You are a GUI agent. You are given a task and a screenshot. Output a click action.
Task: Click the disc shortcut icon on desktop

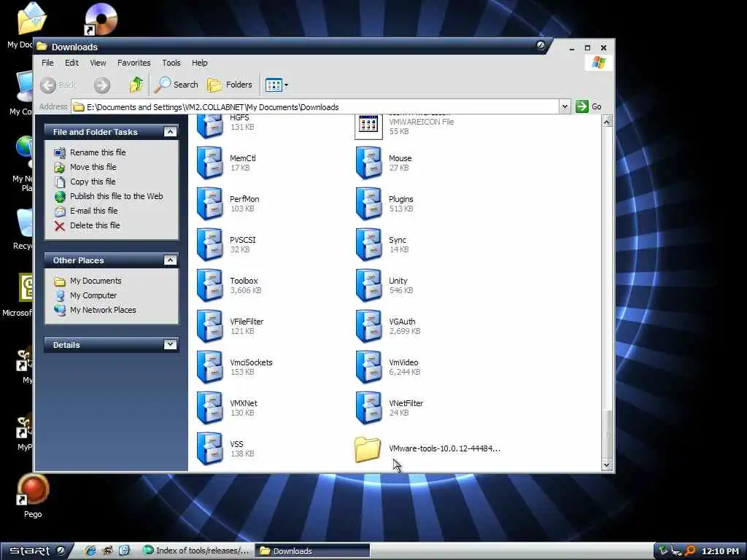(101, 19)
